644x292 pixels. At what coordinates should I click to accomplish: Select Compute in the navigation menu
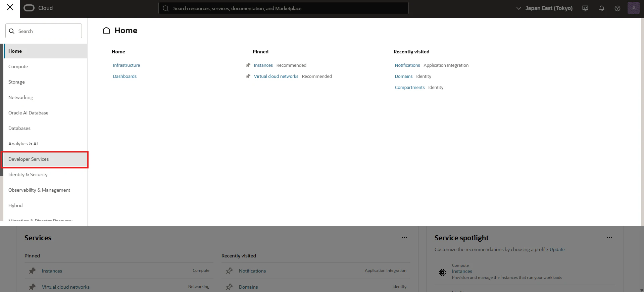(46, 66)
